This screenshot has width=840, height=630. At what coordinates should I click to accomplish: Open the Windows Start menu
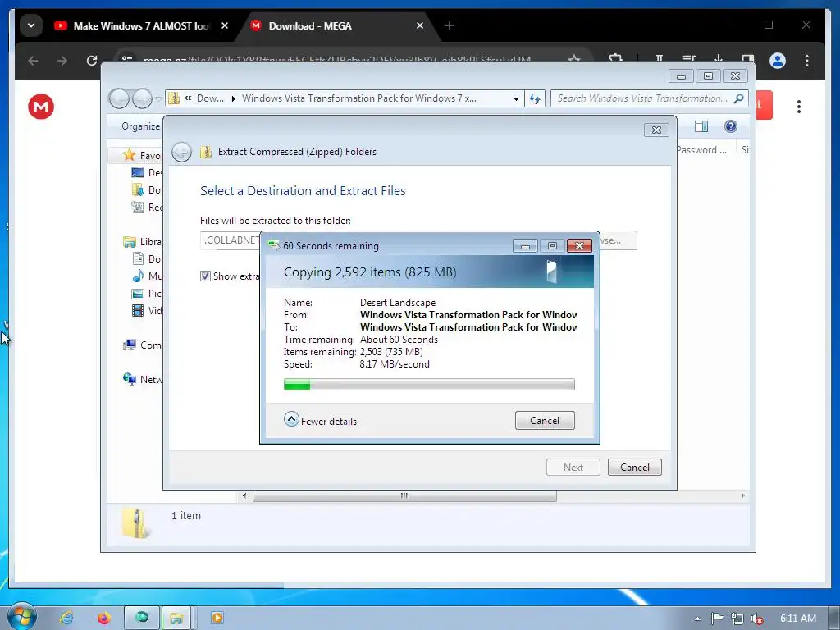coord(21,617)
